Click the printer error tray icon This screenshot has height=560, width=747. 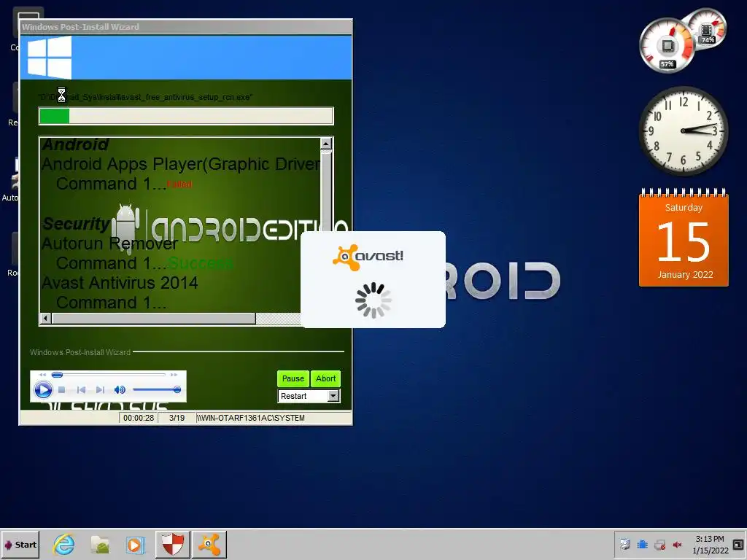659,544
